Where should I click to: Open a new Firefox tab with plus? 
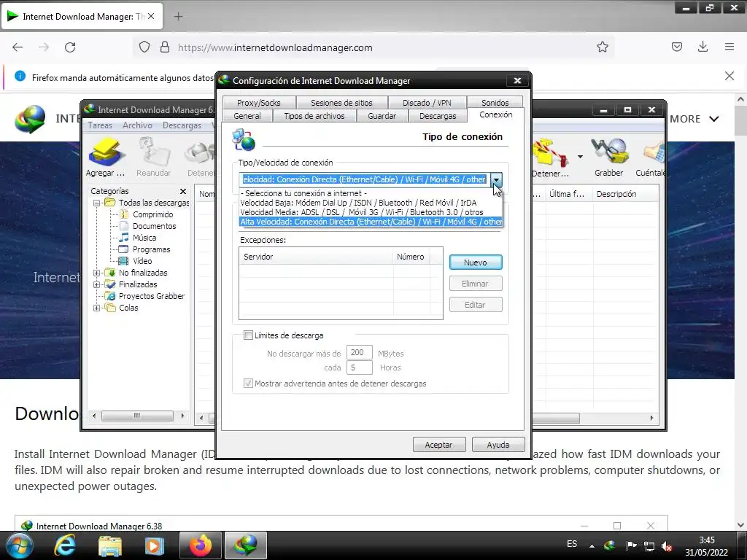pyautogui.click(x=178, y=17)
